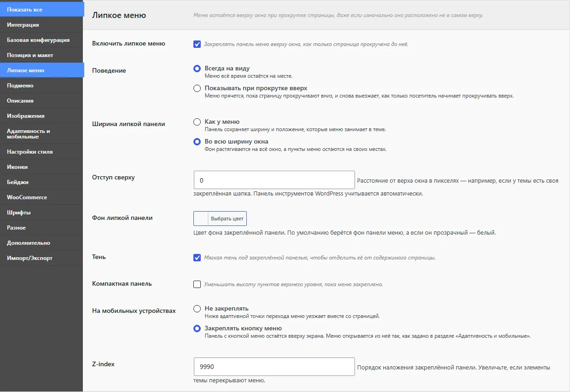Image resolution: width=570 pixels, height=392 pixels.
Task: Open the «Показать все» sidebar section
Action: (41, 10)
